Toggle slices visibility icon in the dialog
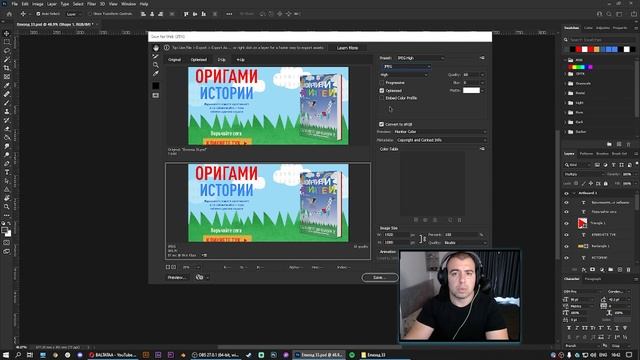 (x=156, y=96)
